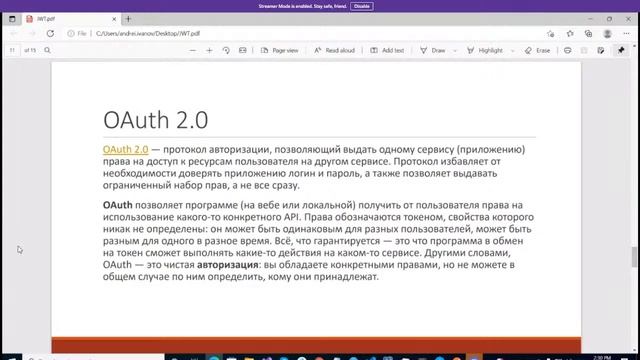Open the browser profile avatar
The width and height of the screenshot is (640, 360).
pyautogui.click(x=607, y=34)
